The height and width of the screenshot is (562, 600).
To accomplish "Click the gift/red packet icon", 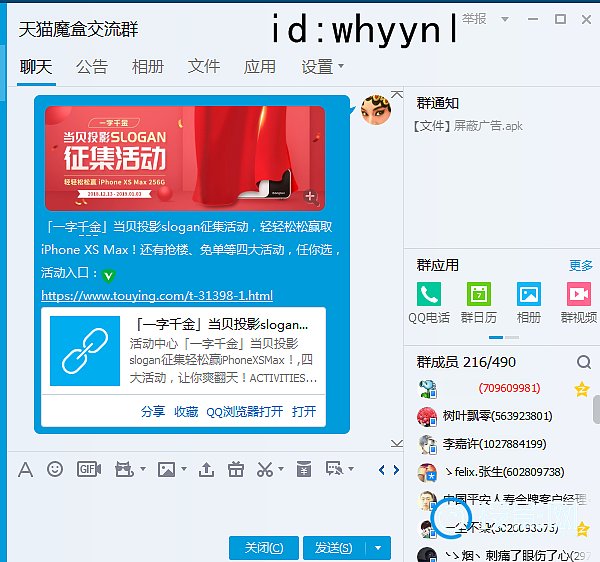I will pos(236,469).
